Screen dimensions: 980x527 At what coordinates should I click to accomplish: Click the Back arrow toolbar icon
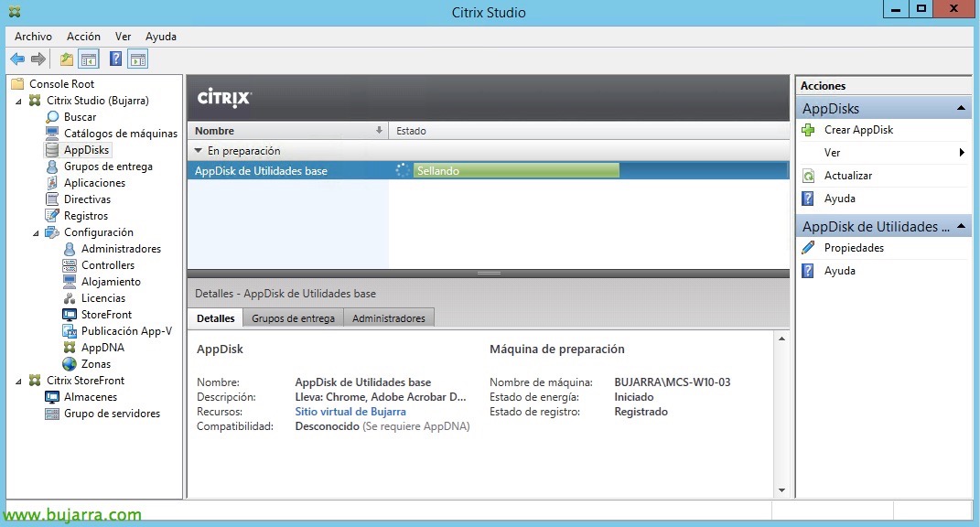pyautogui.click(x=17, y=59)
